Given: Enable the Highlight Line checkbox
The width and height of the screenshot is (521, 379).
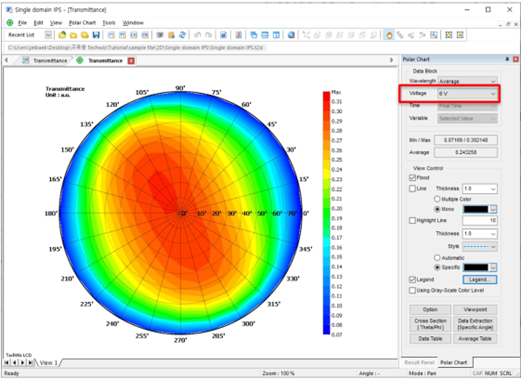Looking at the screenshot, I should click(x=412, y=220).
